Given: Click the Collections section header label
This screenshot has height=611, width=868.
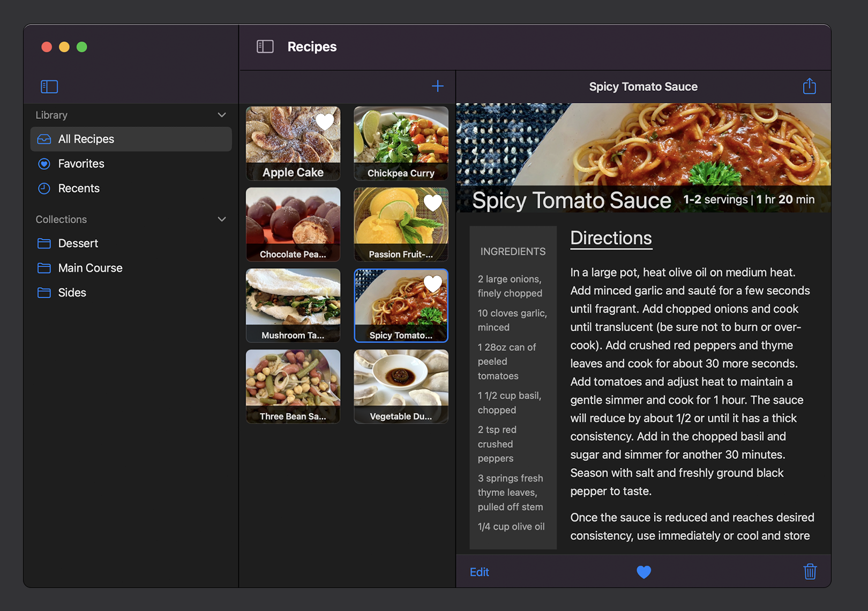Looking at the screenshot, I should click(x=61, y=219).
